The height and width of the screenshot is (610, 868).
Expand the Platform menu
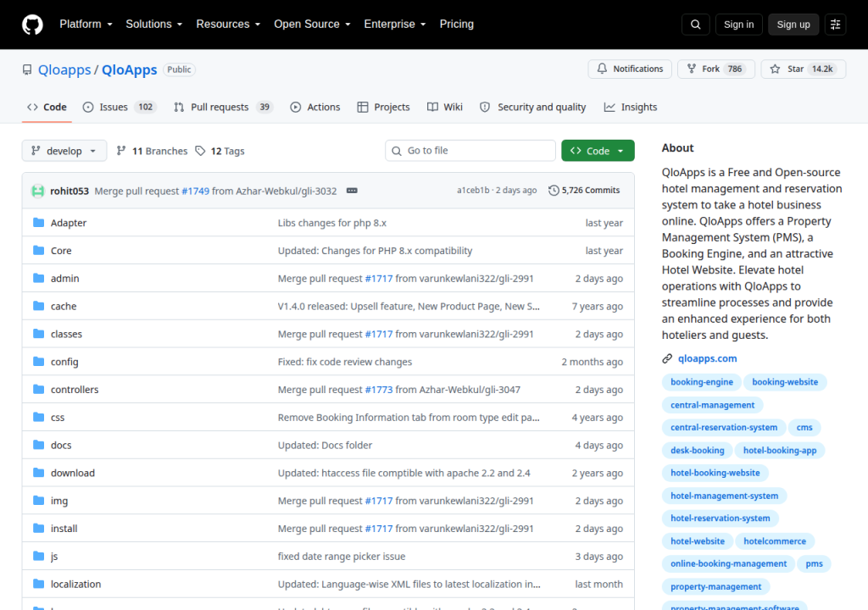(86, 25)
